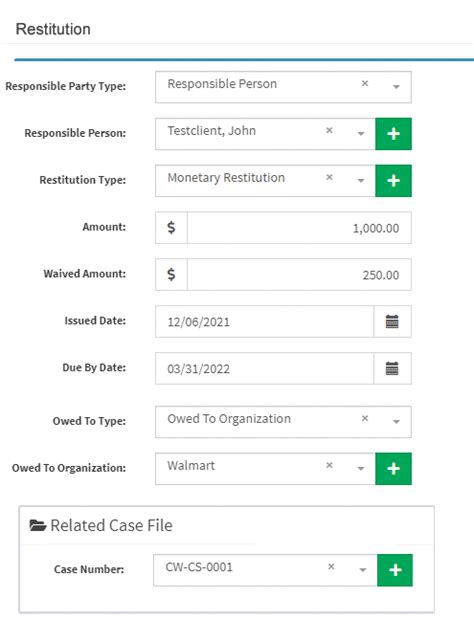474x642 pixels.
Task: Open the Due By Date calendar picker
Action: (x=392, y=368)
